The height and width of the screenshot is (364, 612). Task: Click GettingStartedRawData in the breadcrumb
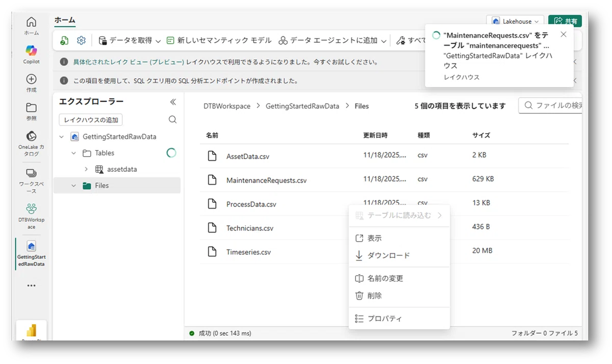[302, 106]
